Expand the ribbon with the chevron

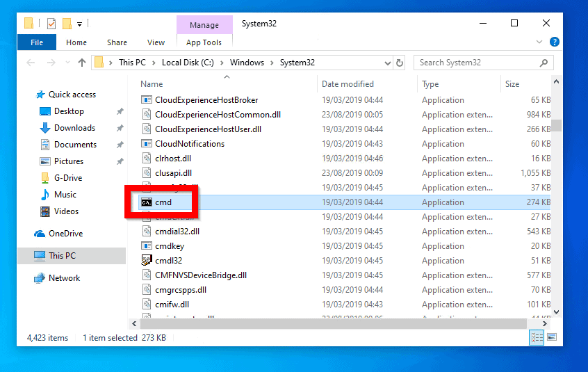point(539,42)
